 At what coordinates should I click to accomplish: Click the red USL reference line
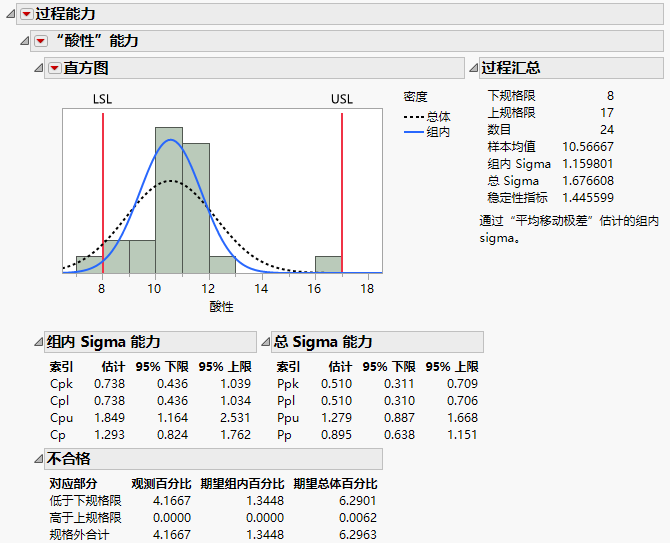pos(342,192)
